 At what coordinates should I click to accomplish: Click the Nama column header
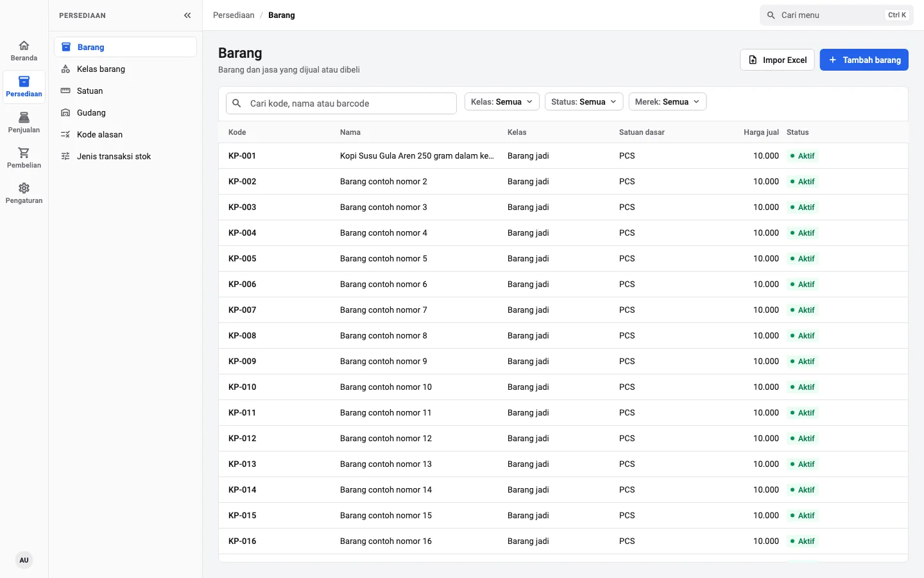click(x=350, y=132)
